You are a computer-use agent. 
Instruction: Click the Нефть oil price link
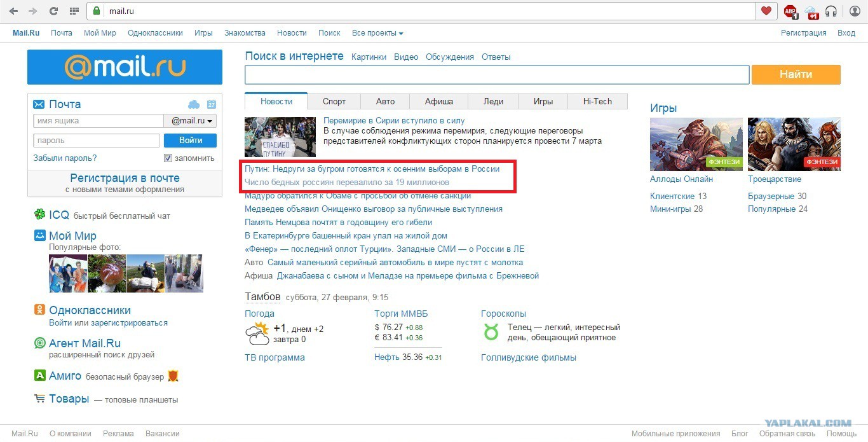point(386,357)
